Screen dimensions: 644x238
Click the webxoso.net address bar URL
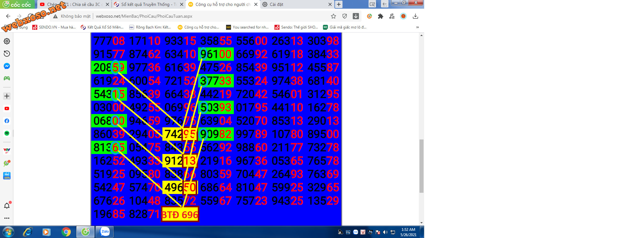coord(144,16)
